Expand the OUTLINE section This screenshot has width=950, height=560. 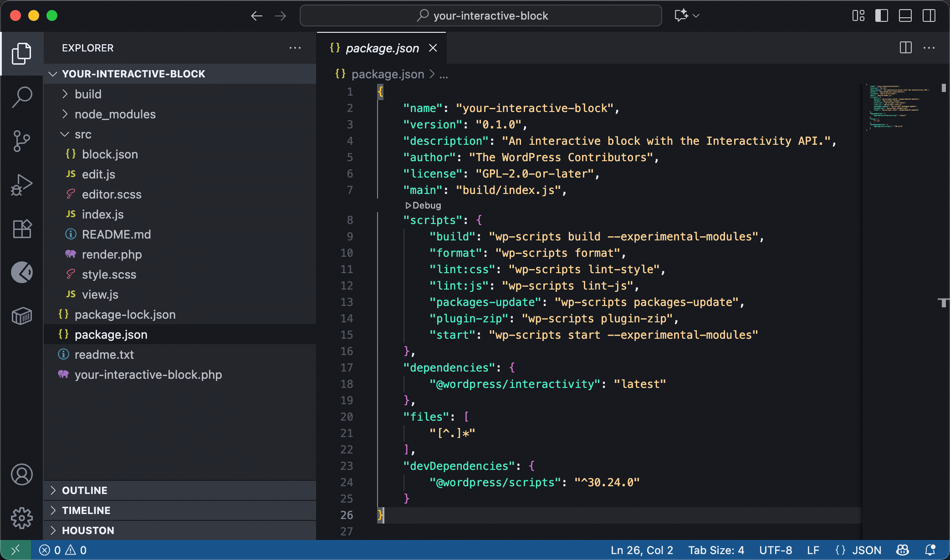85,490
